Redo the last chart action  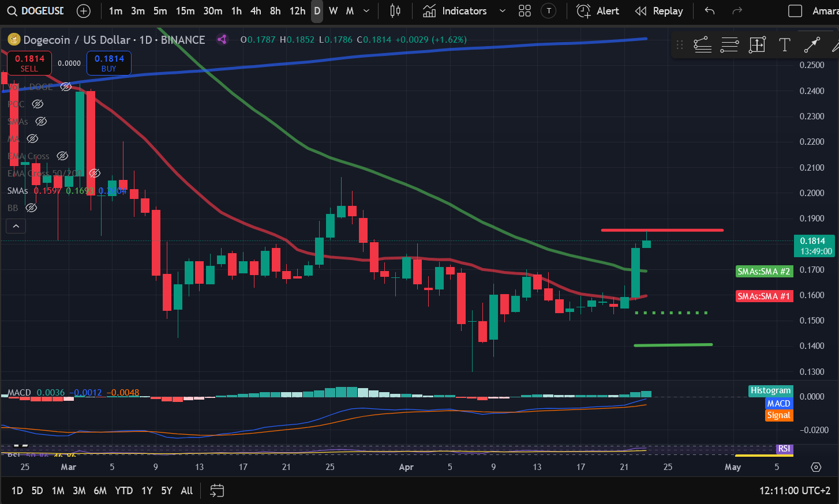(x=737, y=11)
